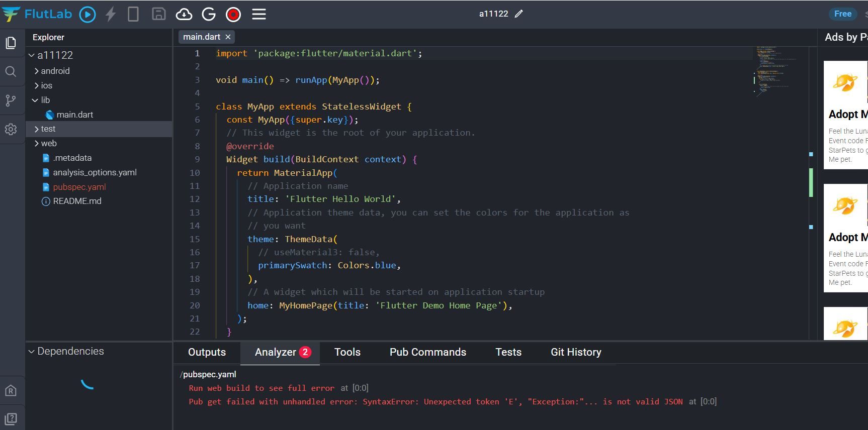Switch to the Outputs tab
The height and width of the screenshot is (430, 868).
point(207,352)
